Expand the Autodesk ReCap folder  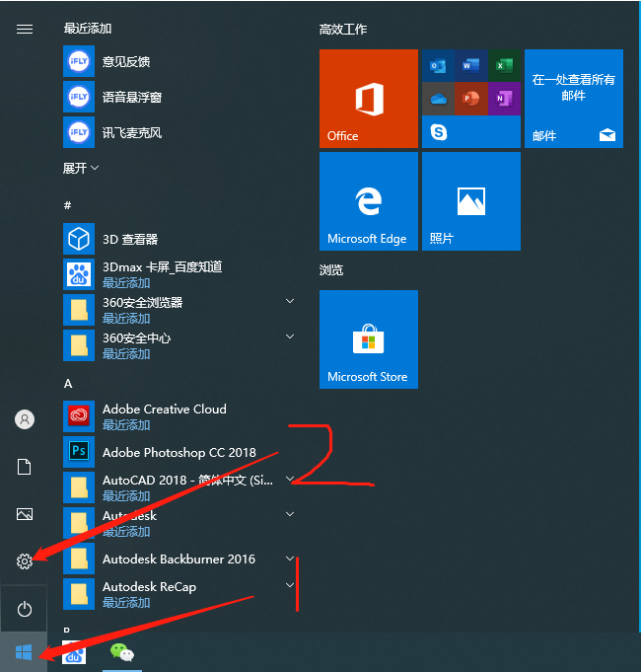click(290, 585)
